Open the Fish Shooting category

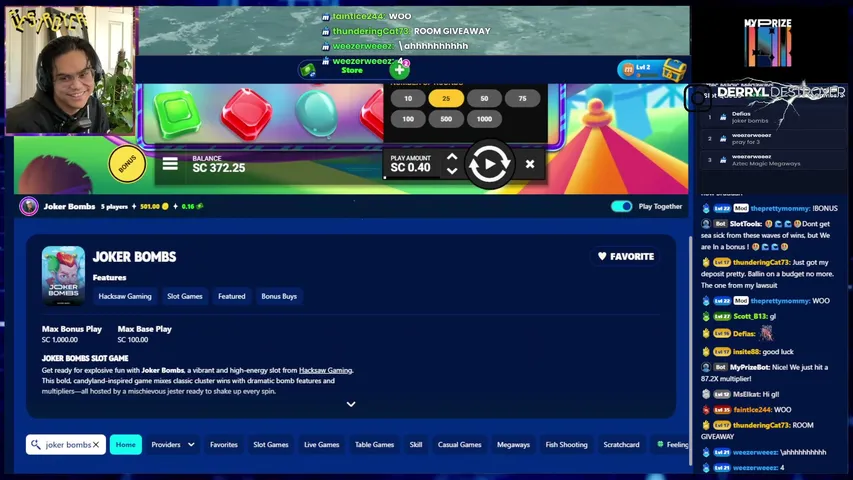(566, 445)
